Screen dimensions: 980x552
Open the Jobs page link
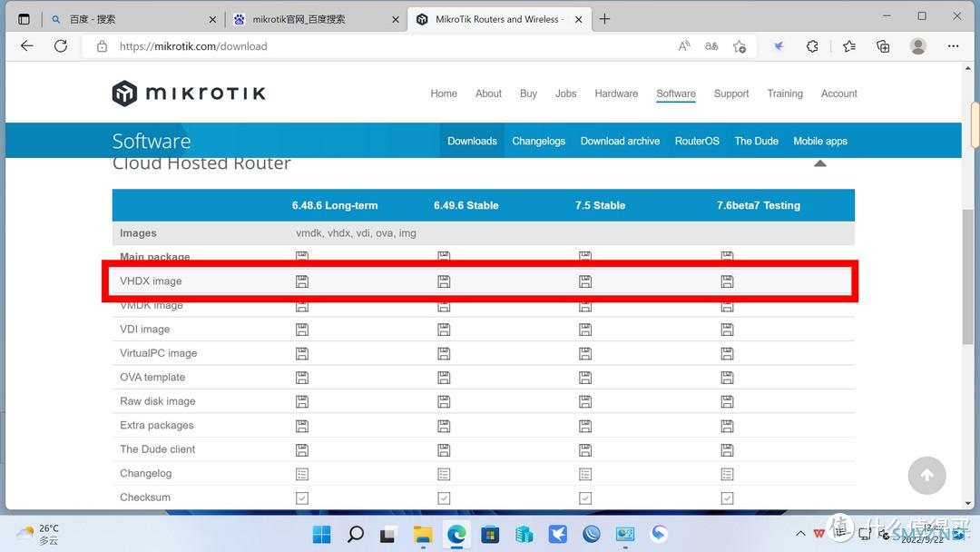tap(565, 94)
